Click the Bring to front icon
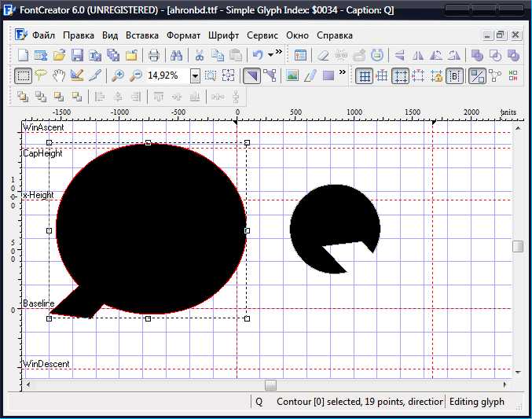 (x=23, y=97)
